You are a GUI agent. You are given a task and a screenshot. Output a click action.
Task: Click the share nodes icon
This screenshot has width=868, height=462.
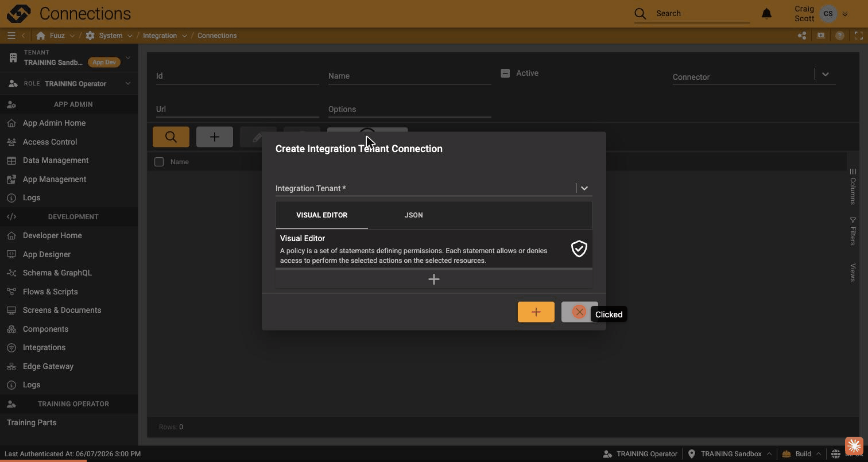pyautogui.click(x=802, y=36)
